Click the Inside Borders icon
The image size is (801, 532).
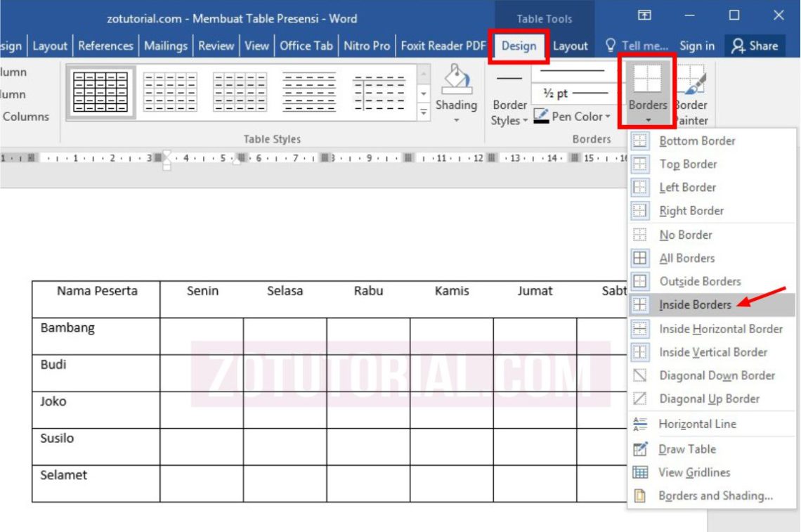coord(639,304)
